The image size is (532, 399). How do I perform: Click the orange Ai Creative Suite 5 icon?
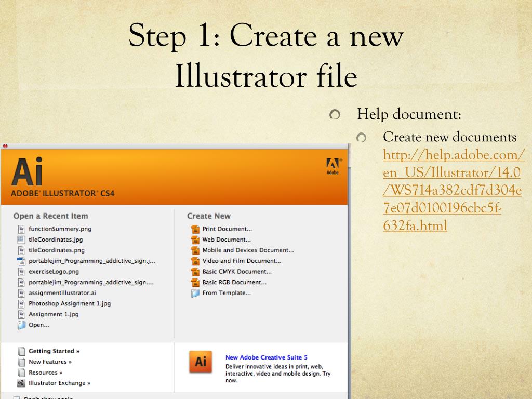pos(201,362)
